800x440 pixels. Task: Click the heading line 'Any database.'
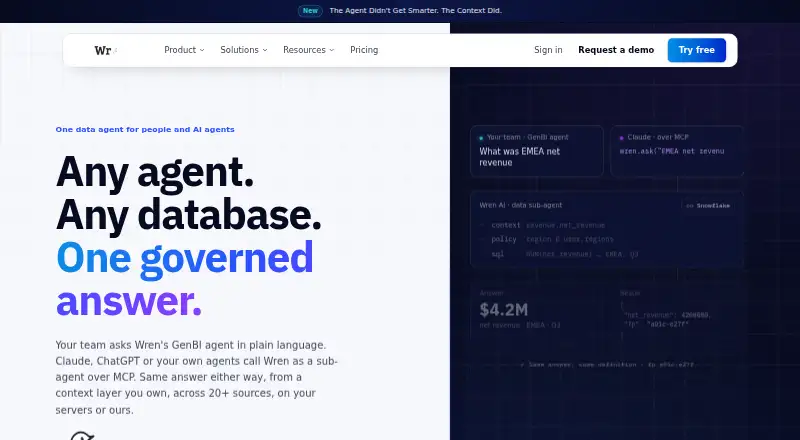[x=188, y=215]
